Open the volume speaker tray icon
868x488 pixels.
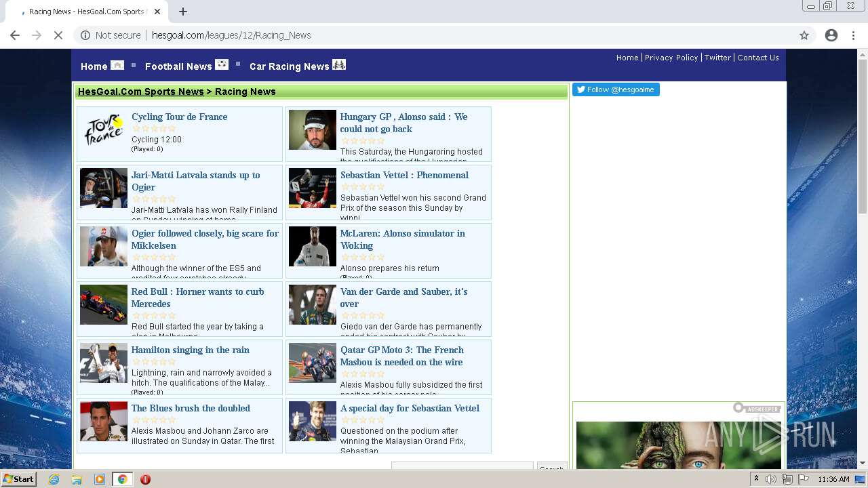coord(771,479)
